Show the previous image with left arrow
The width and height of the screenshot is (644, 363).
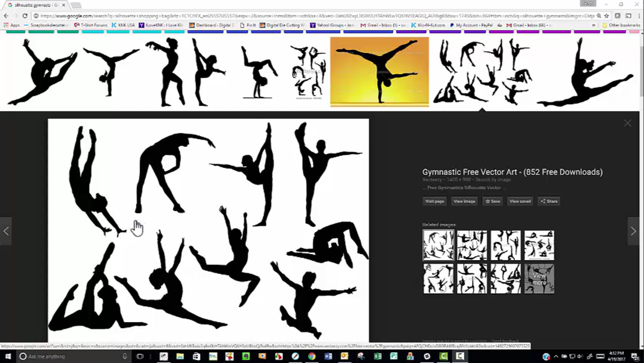pos(6,231)
